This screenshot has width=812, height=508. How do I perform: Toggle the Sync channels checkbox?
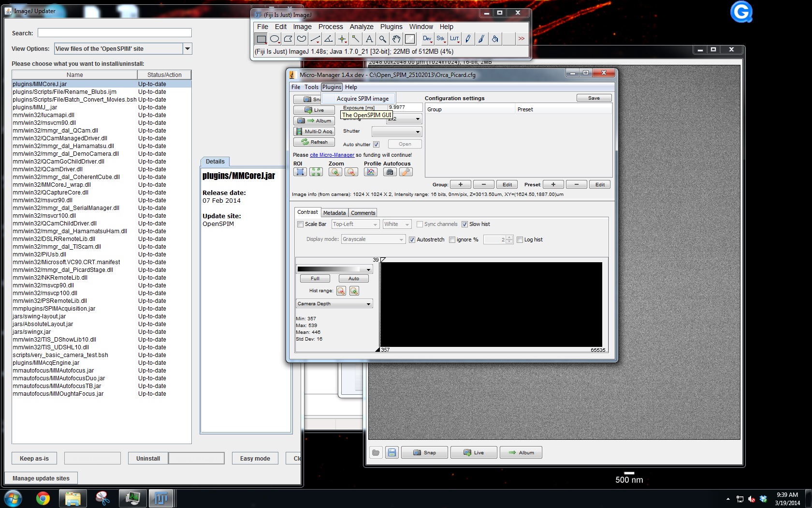(420, 224)
